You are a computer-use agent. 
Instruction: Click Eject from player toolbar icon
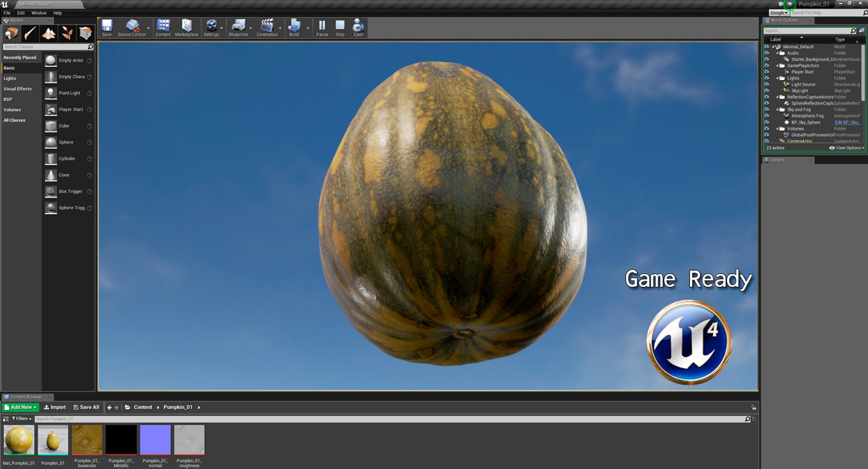coord(358,28)
